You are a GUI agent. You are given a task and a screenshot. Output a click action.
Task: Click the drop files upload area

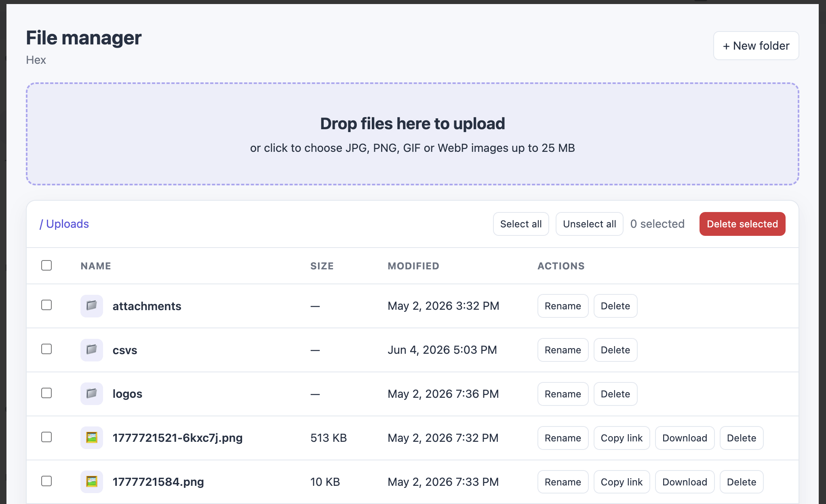[x=413, y=134]
